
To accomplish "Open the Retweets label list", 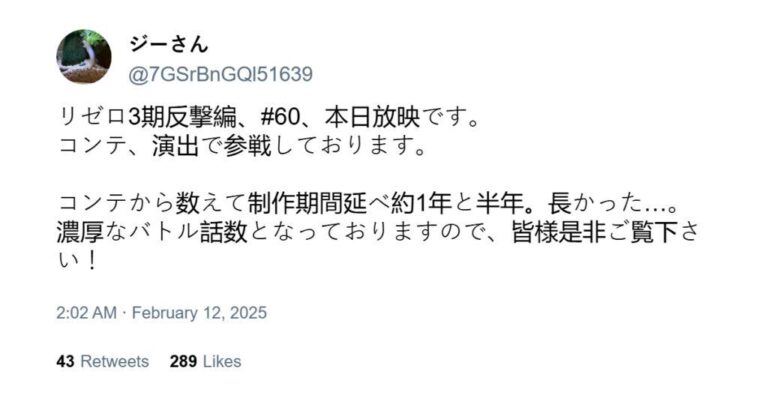I will 114,361.
